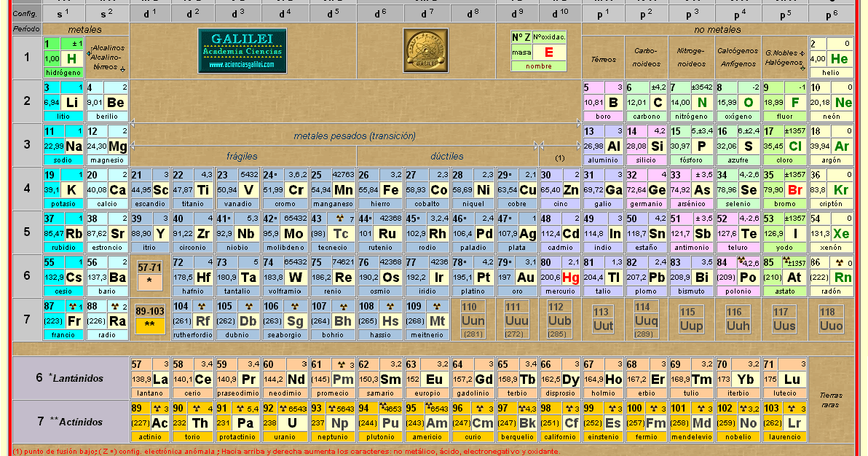
Task: Click the '(1)' footnote marker above cinc
Action: coord(560,158)
